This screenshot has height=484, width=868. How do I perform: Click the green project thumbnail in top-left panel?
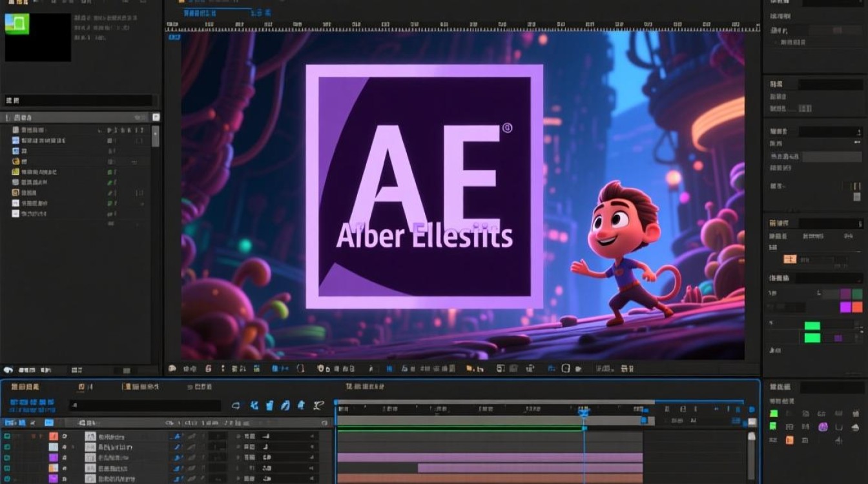(17, 23)
